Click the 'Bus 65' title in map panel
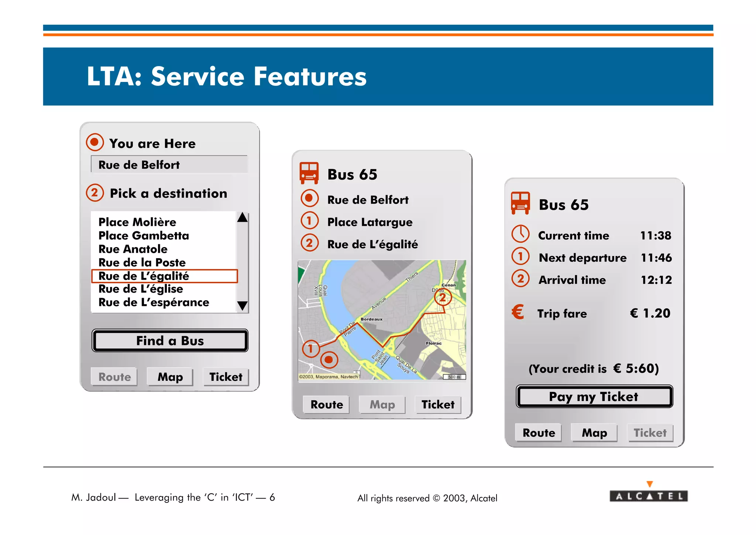Image resolution: width=756 pixels, height=535 pixels. coord(353,174)
